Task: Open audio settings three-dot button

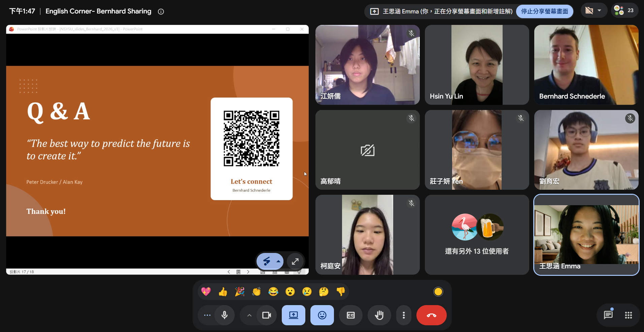Action: pyautogui.click(x=207, y=315)
